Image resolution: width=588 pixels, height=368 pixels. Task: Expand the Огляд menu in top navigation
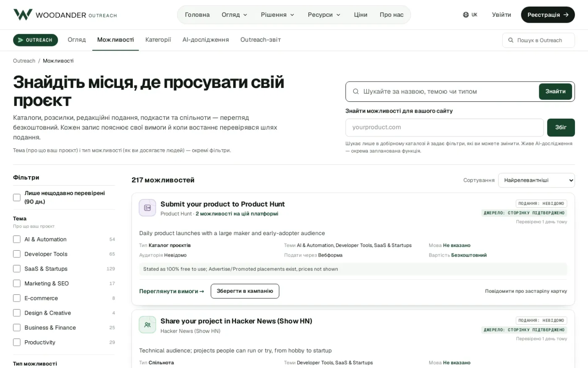pos(235,15)
